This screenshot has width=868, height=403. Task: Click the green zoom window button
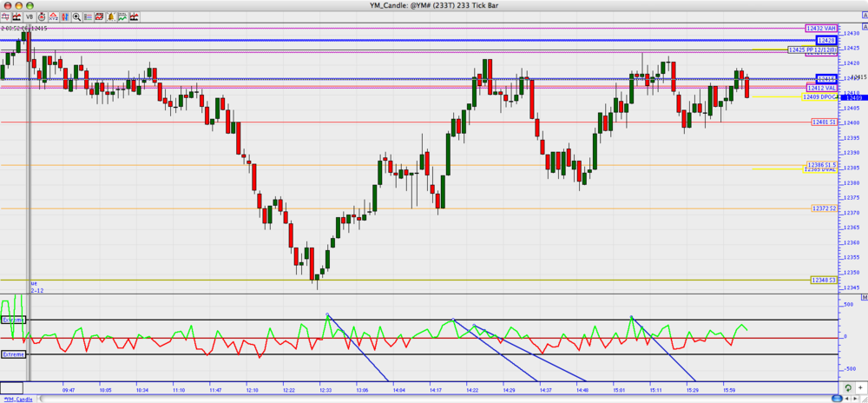[29, 5]
